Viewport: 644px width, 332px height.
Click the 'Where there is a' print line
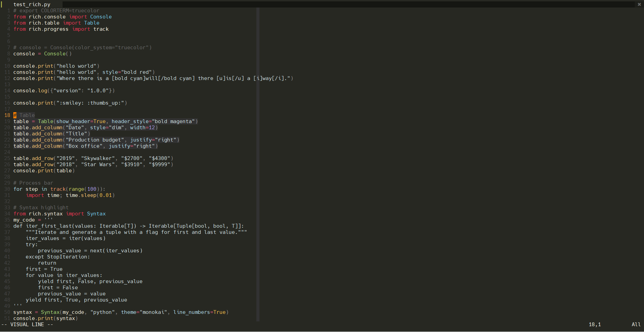[x=153, y=78]
